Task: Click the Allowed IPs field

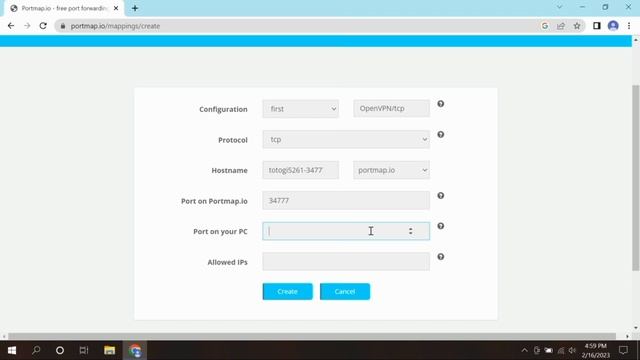Action: (346, 262)
